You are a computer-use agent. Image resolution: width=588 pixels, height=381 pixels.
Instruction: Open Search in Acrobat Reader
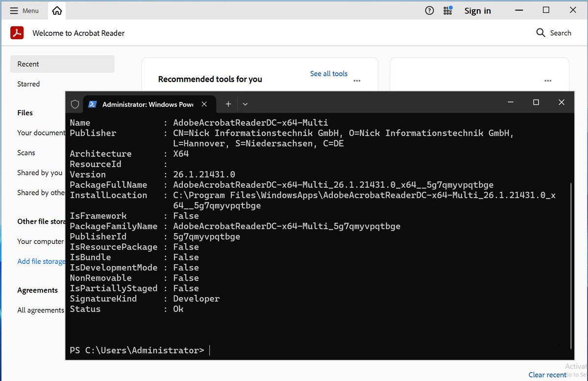pos(554,33)
